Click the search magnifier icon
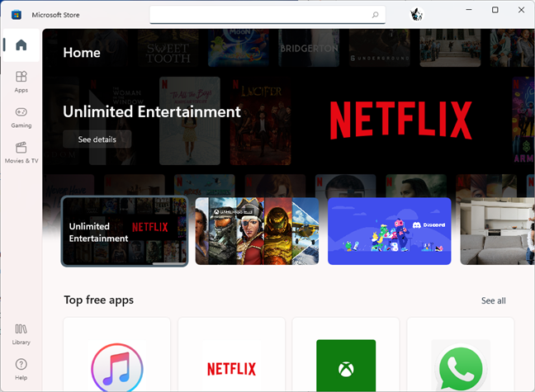Screen dimensions: 535x392 click(x=375, y=15)
